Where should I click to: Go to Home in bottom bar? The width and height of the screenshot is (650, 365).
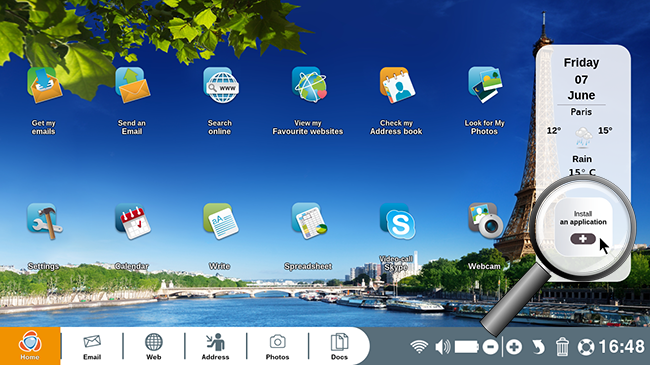[30, 346]
